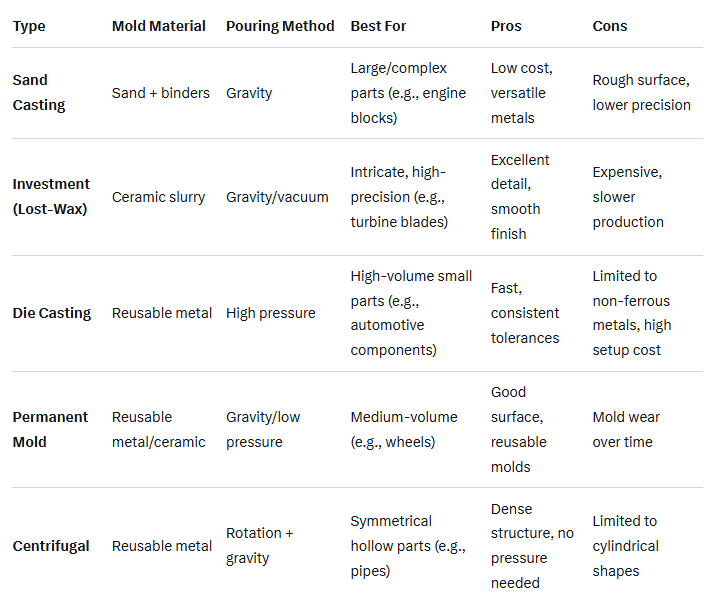The width and height of the screenshot is (728, 614).
Task: Click the Best For column header
Action: coord(379,26)
